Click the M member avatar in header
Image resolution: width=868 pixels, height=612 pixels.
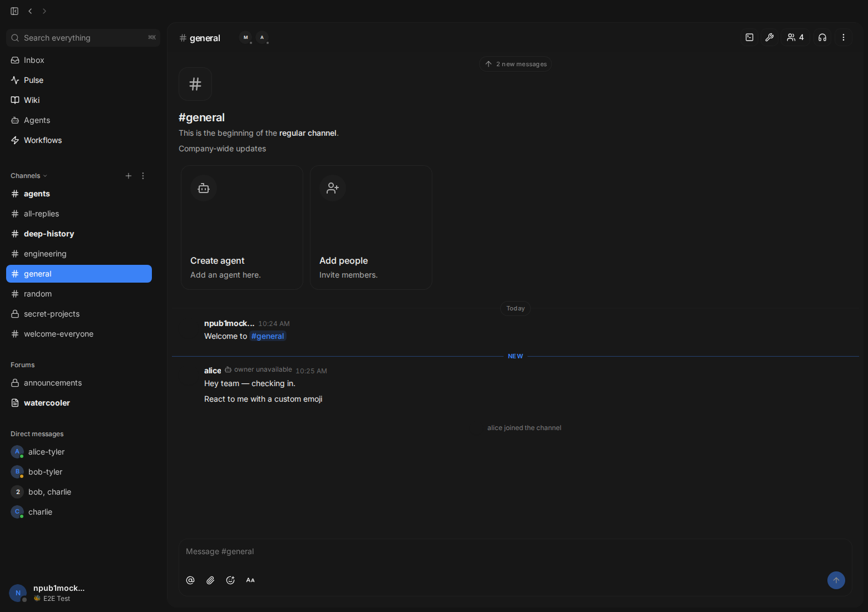(x=245, y=38)
